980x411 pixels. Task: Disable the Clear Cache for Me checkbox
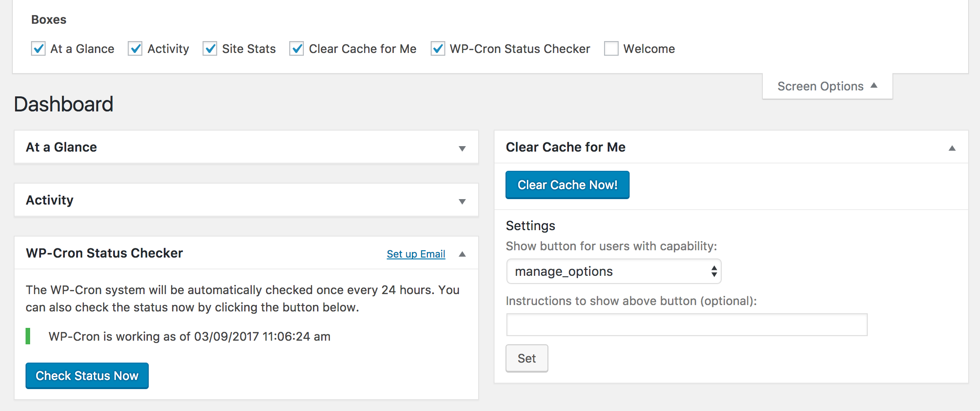297,48
